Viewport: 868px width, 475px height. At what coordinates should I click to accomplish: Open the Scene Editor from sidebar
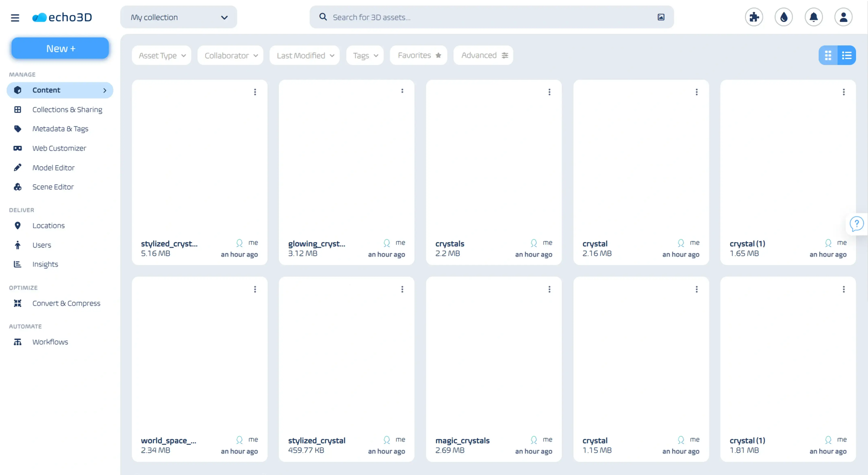53,187
